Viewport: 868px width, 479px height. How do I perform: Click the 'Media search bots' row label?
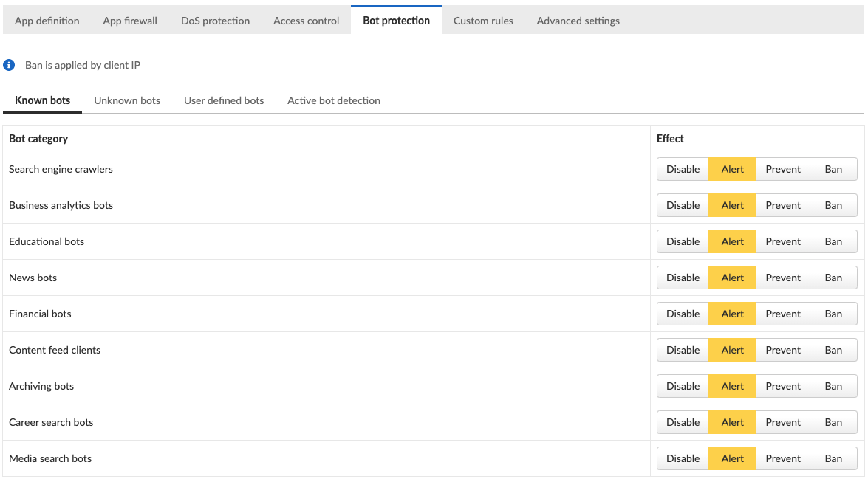(x=50, y=458)
